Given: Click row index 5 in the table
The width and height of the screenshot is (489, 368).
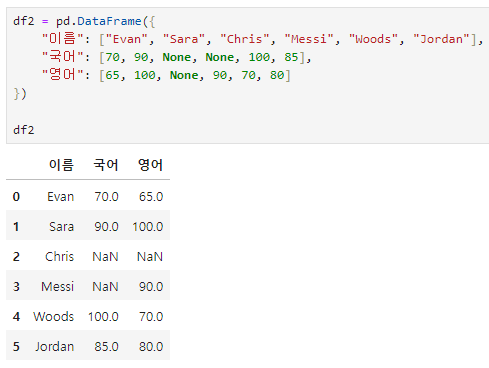Looking at the screenshot, I should pos(16,347).
